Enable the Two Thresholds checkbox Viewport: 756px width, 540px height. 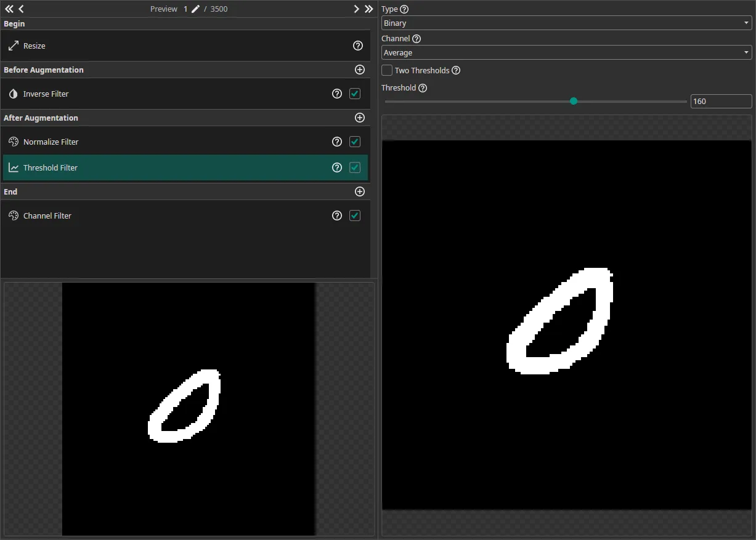(x=387, y=70)
